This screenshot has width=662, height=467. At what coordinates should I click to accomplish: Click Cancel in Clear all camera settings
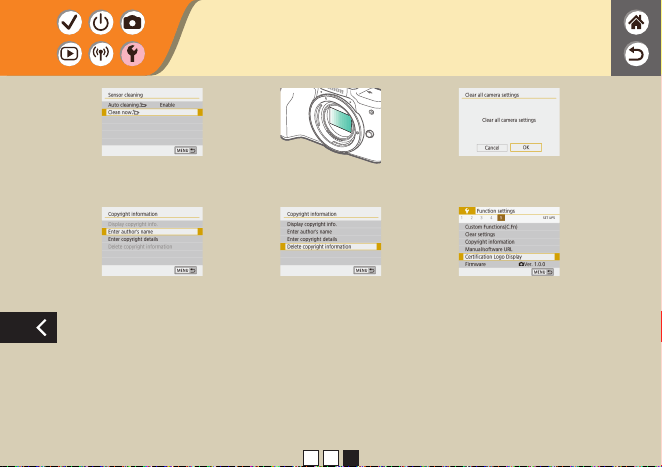point(492,148)
